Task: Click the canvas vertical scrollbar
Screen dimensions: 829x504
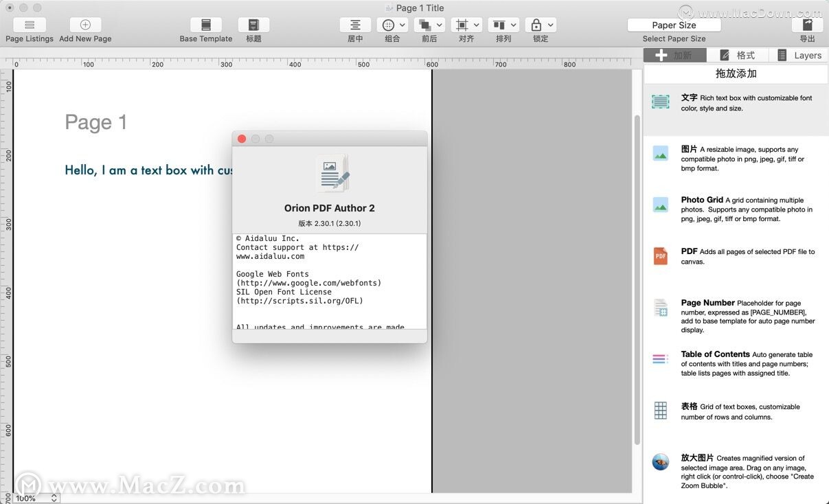Action: (637, 280)
